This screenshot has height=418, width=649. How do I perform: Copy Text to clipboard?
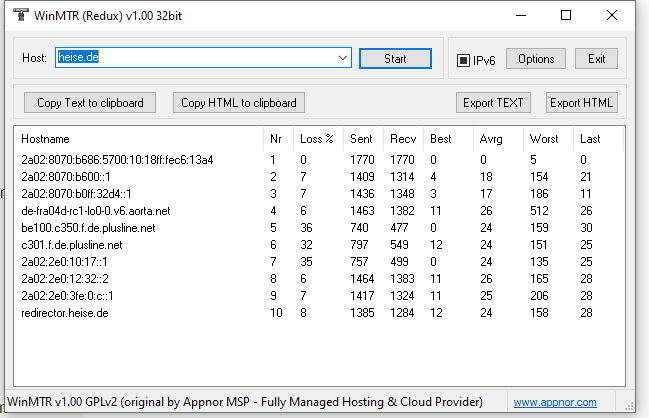pyautogui.click(x=90, y=103)
